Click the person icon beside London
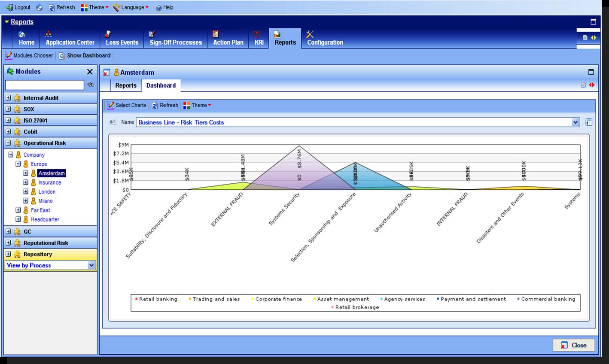609x364 pixels. (x=33, y=191)
